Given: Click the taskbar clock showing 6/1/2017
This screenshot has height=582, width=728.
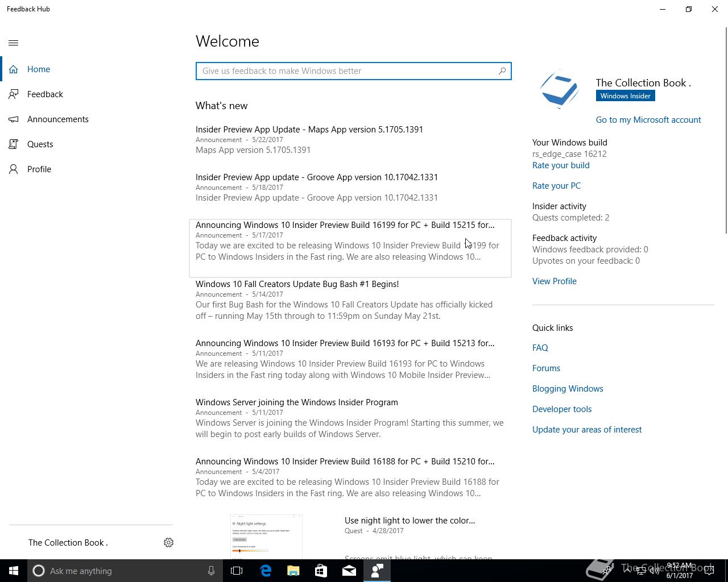Looking at the screenshot, I should point(680,571).
